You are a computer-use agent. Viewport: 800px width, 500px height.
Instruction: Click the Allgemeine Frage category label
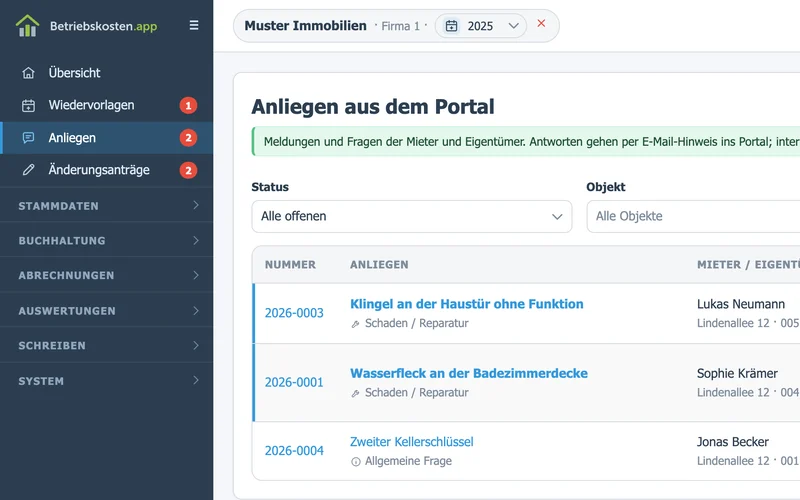[x=408, y=461]
